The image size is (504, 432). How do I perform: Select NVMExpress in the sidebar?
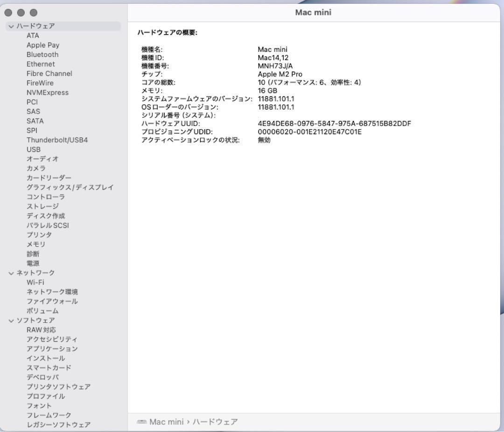(x=48, y=92)
